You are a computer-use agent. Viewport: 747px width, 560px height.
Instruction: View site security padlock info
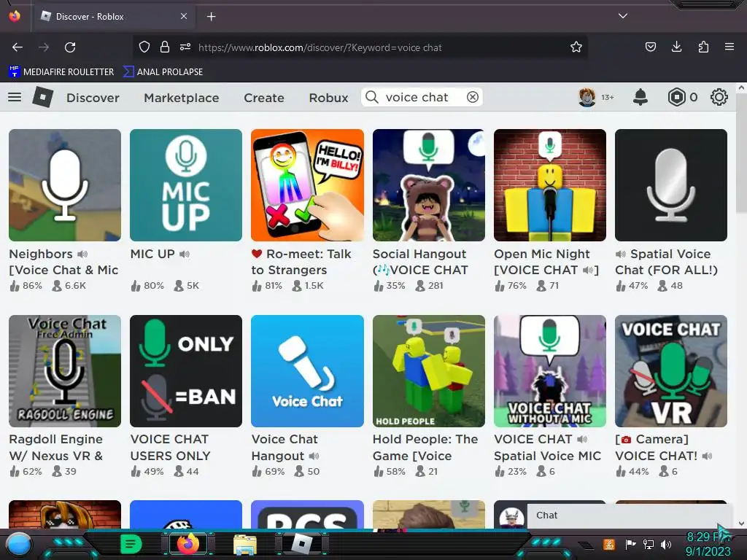(165, 47)
